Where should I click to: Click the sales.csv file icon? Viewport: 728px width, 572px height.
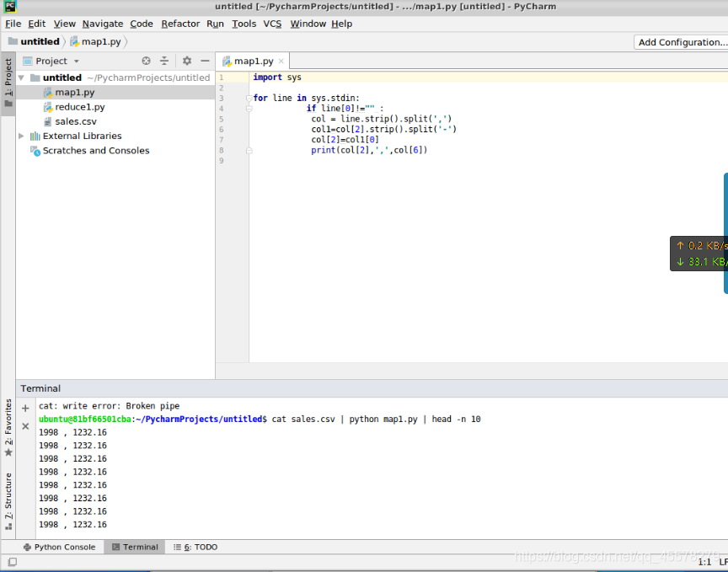tap(47, 121)
